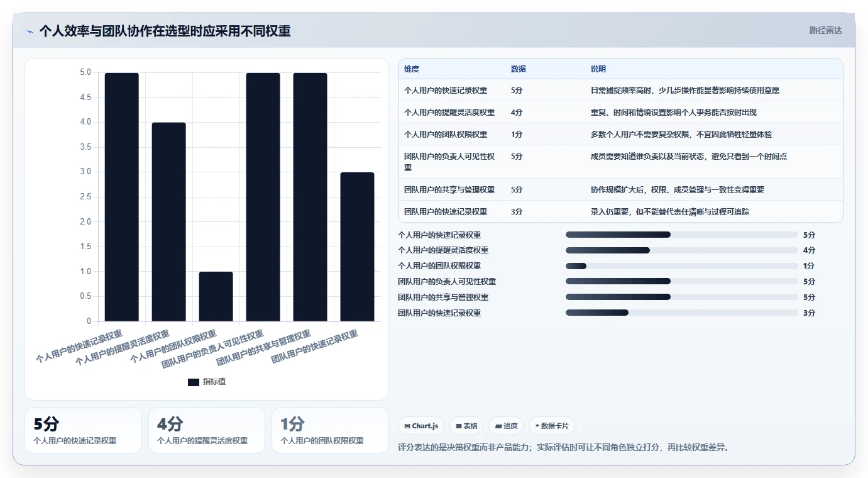The width and height of the screenshot is (868, 478).
Task: Click the progress bar for 个人用户的快速记录权重
Action: pos(682,235)
